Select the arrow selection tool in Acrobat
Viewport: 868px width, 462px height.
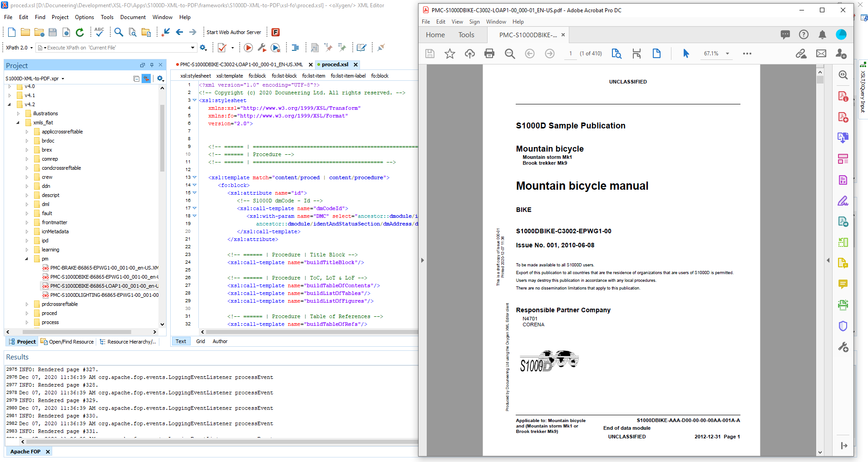coord(686,54)
